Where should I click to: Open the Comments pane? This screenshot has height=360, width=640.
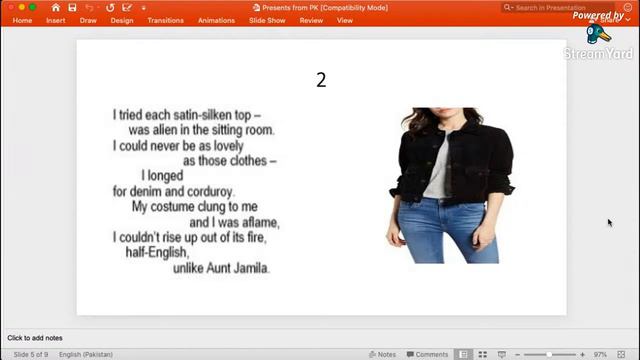point(427,354)
